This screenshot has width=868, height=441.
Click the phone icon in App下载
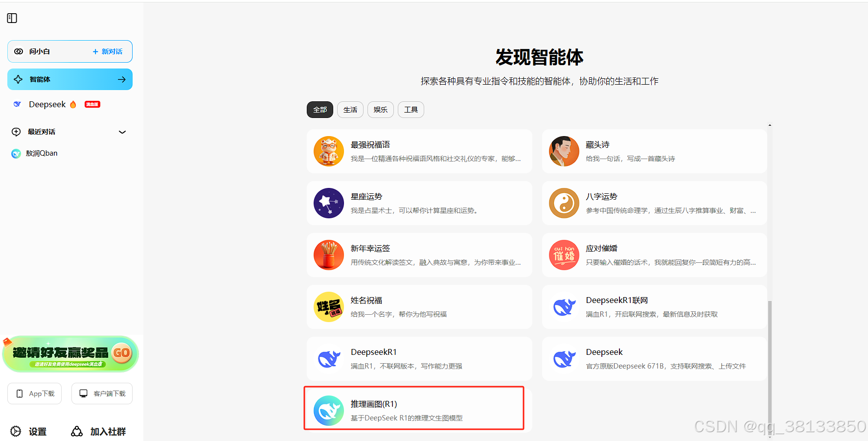pos(20,394)
